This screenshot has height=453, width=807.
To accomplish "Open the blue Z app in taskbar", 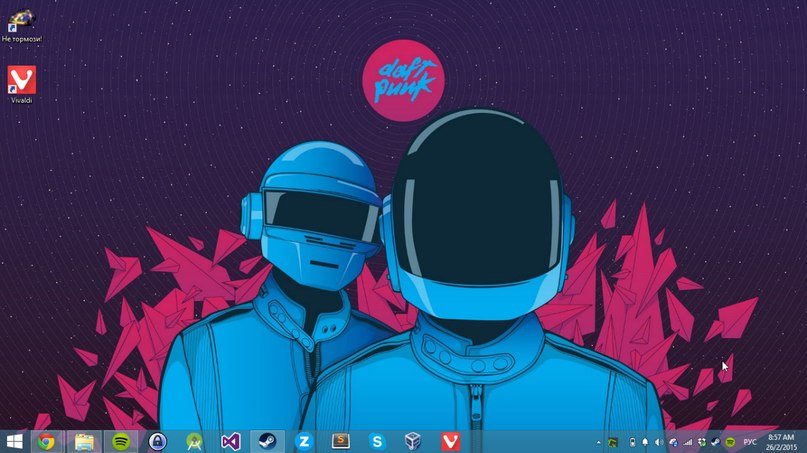I will click(x=304, y=442).
